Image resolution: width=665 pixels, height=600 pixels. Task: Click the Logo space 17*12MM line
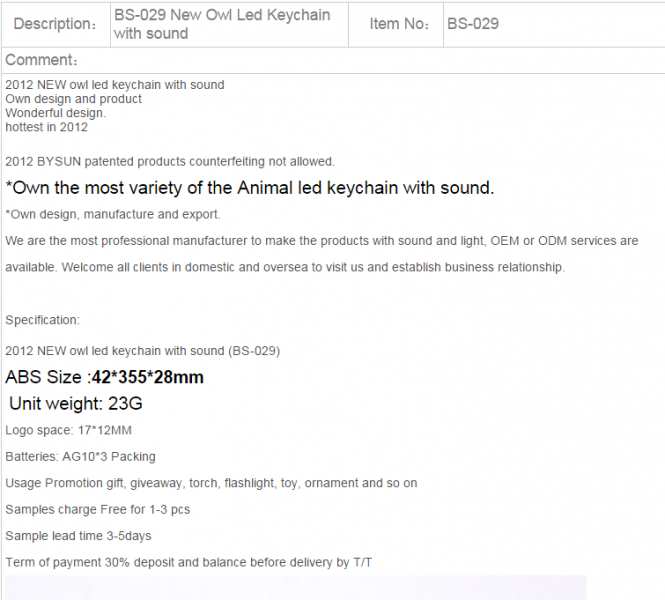click(x=68, y=430)
